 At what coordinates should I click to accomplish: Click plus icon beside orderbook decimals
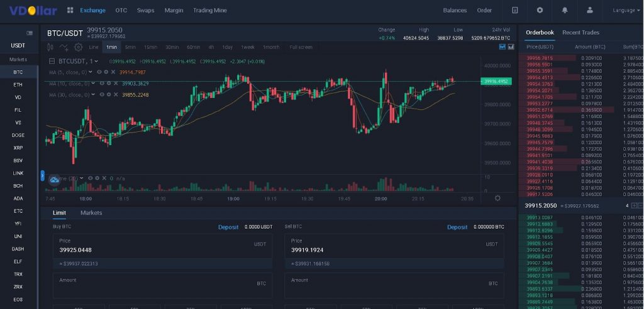tap(635, 205)
